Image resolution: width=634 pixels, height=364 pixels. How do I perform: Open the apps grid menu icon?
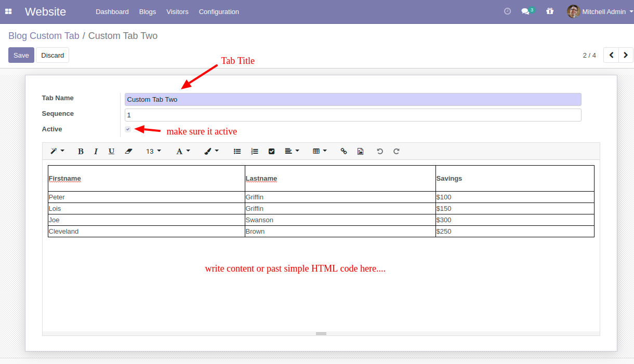[x=8, y=11]
